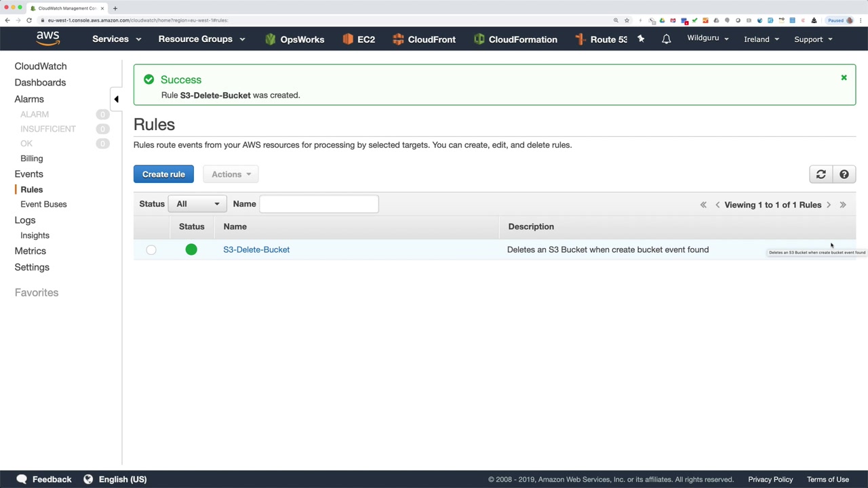Open the Wildguru account menu

(708, 39)
